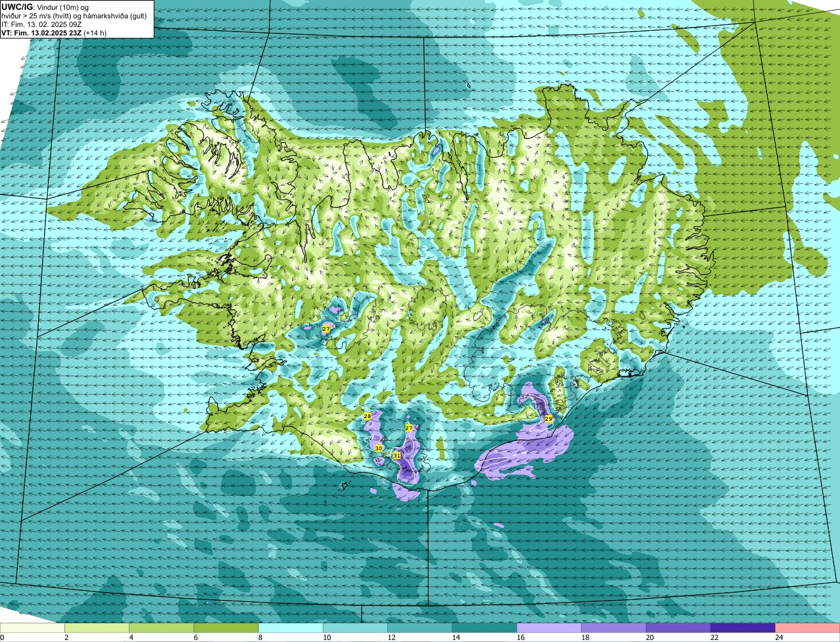Pick the yellow gust marker labeled 29
This screenshot has height=642, width=840.
click(549, 418)
